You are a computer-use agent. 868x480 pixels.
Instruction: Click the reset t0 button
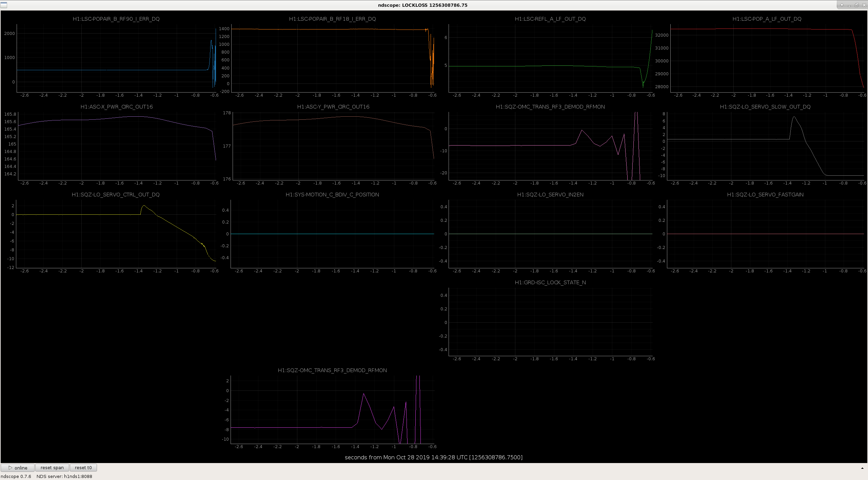point(83,467)
